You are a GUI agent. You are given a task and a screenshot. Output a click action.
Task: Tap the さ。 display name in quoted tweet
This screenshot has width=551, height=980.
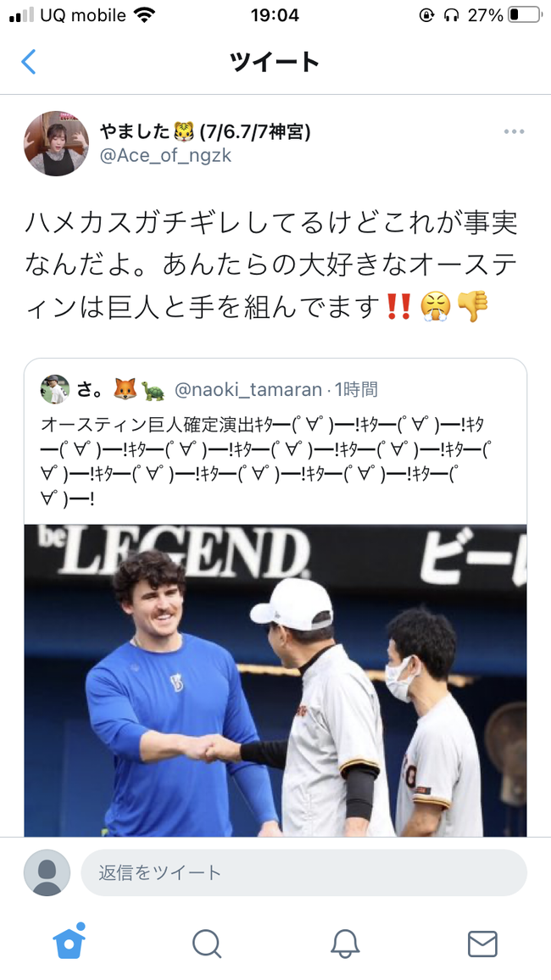coord(90,389)
